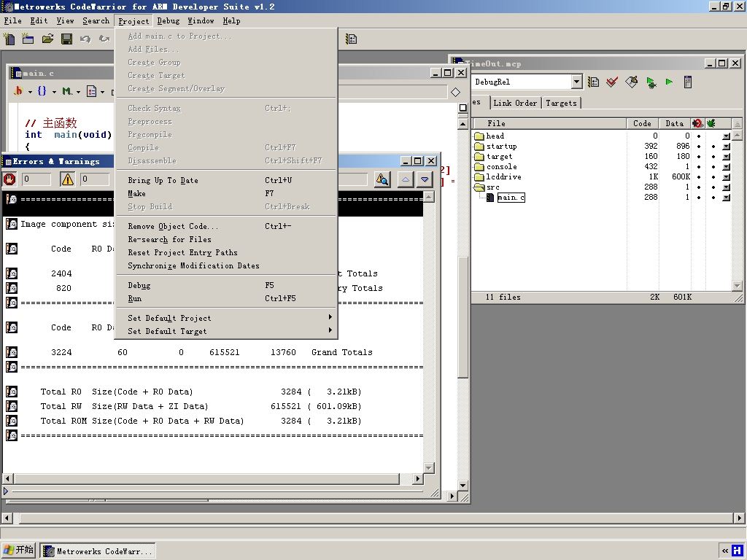The width and height of the screenshot is (747, 560).
Task: Toggle target dot for head row
Action: (x=699, y=136)
